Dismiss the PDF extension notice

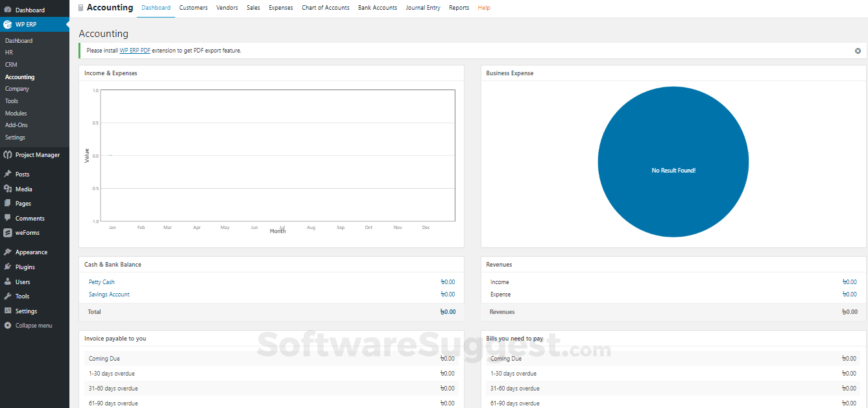point(858,50)
